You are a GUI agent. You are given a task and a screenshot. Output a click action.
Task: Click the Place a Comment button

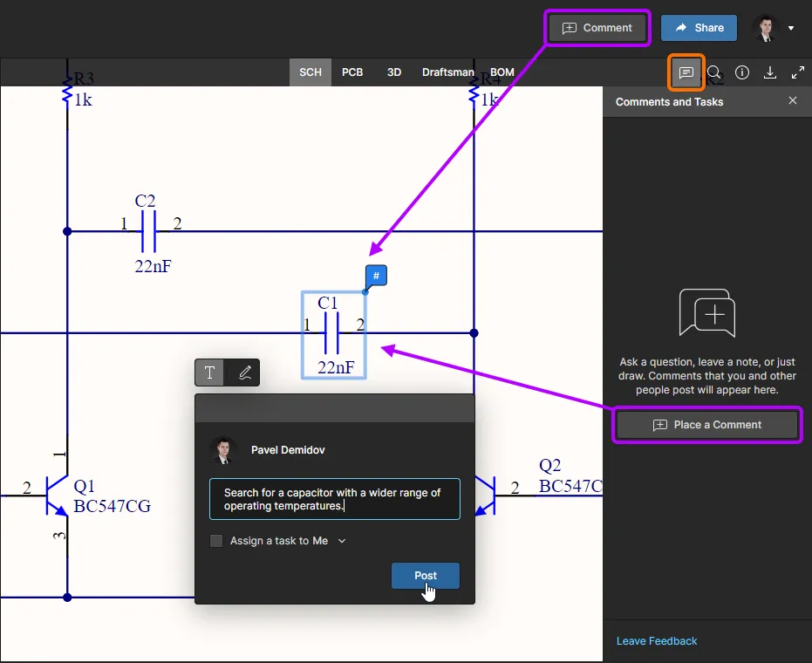[x=706, y=425]
